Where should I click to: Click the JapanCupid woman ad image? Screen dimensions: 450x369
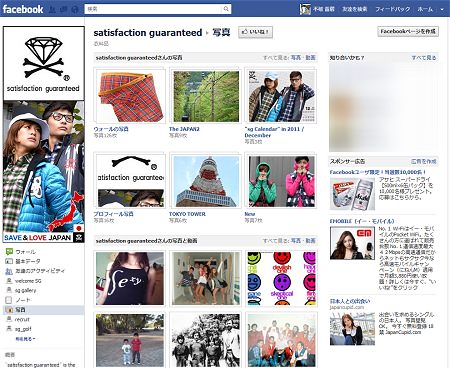352,329
